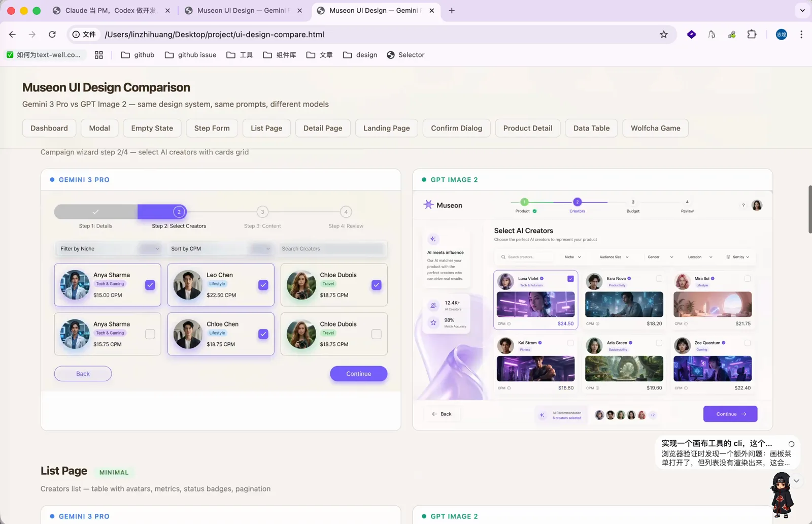Open the 'Sort by' dropdown in GPT mockup
812x524 pixels.
pyautogui.click(x=738, y=257)
